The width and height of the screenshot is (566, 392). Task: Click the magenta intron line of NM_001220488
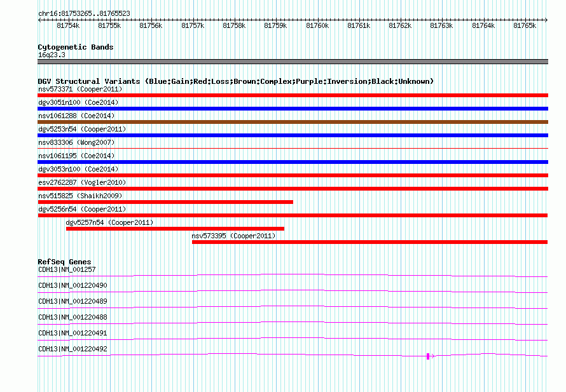tap(293, 322)
